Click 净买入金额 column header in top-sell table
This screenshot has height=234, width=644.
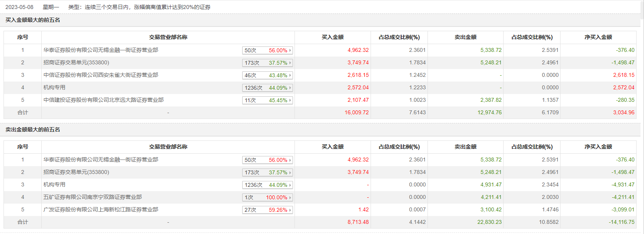(x=598, y=147)
